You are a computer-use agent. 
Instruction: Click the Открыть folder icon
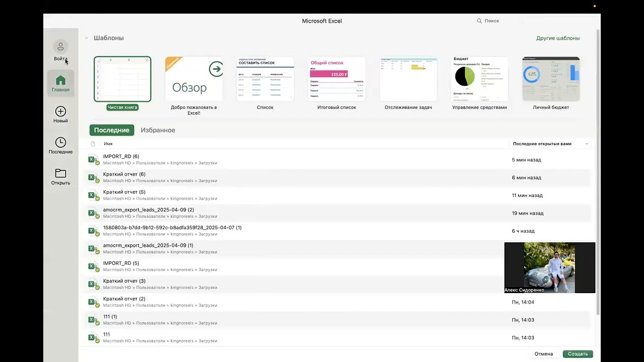(60, 173)
